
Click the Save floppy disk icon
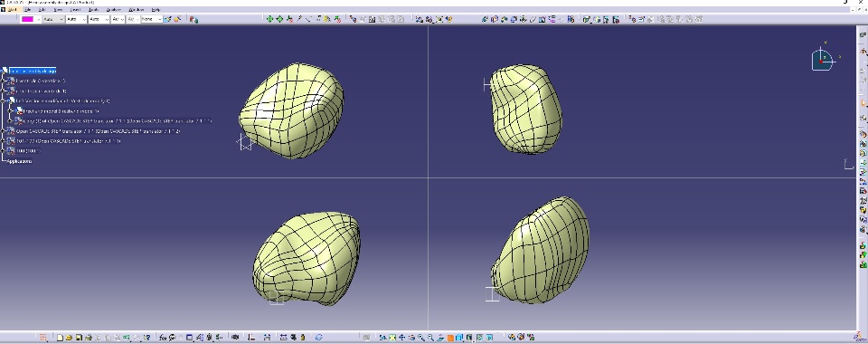(x=79, y=337)
